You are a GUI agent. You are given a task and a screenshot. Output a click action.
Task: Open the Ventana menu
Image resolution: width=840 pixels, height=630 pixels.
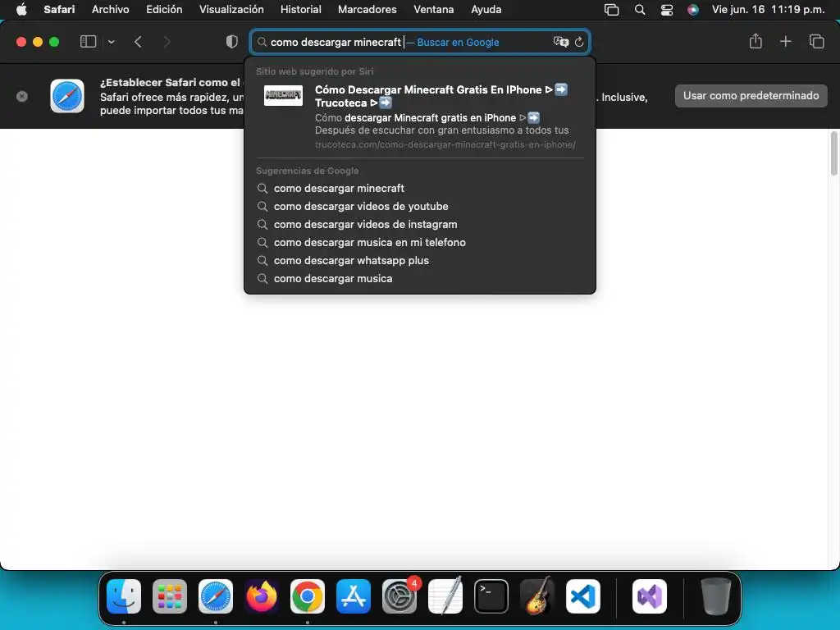pyautogui.click(x=433, y=10)
